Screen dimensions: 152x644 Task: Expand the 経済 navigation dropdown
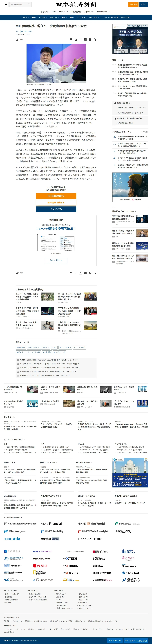coord(64,18)
